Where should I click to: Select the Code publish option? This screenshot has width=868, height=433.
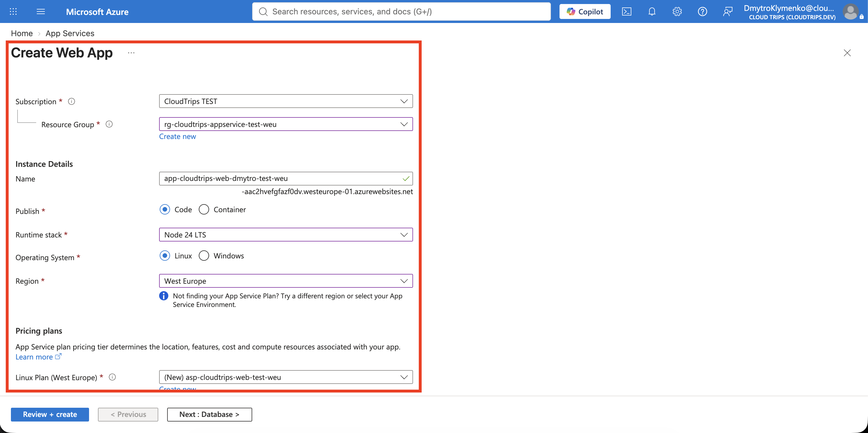(x=165, y=209)
